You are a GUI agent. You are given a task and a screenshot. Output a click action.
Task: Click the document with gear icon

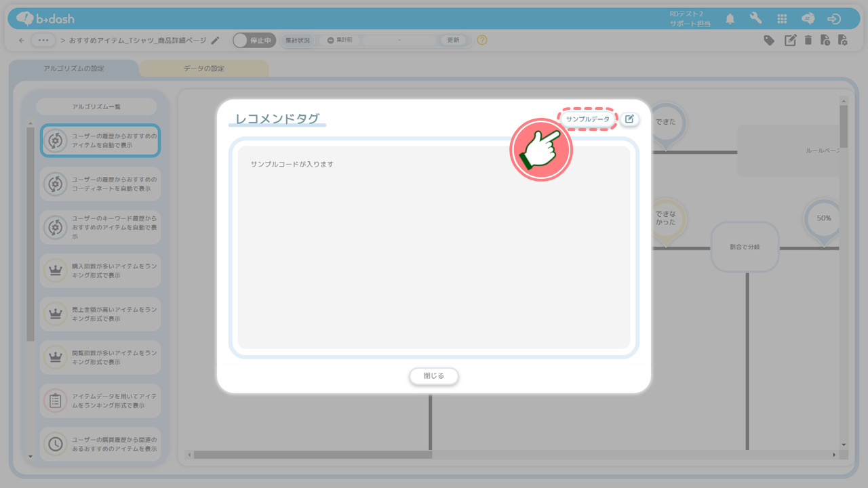tap(842, 40)
